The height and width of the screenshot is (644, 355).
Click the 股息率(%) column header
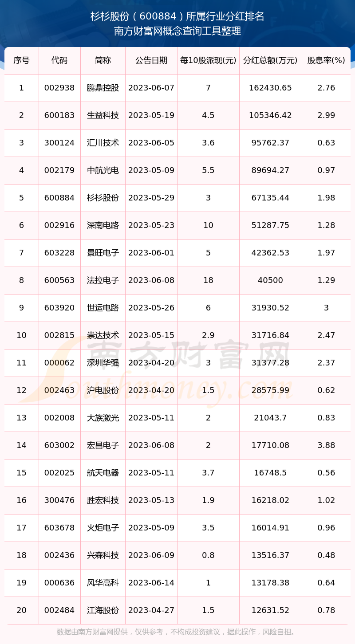pyautogui.click(x=326, y=60)
